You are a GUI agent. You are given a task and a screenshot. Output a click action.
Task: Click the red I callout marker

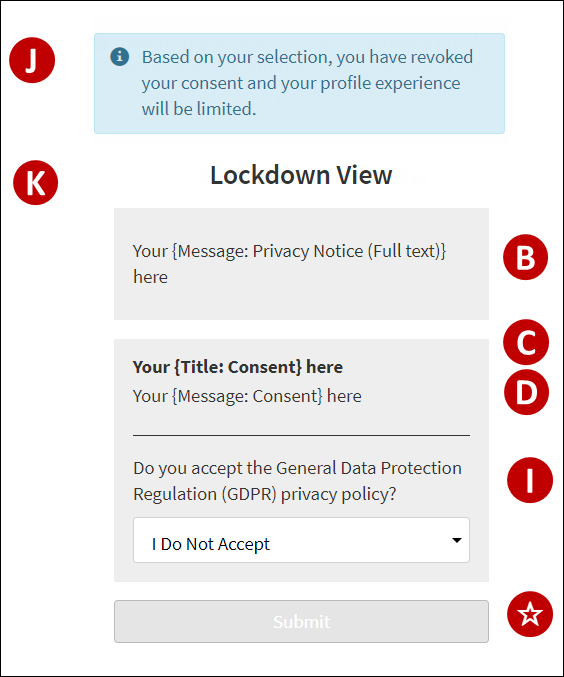click(x=530, y=480)
